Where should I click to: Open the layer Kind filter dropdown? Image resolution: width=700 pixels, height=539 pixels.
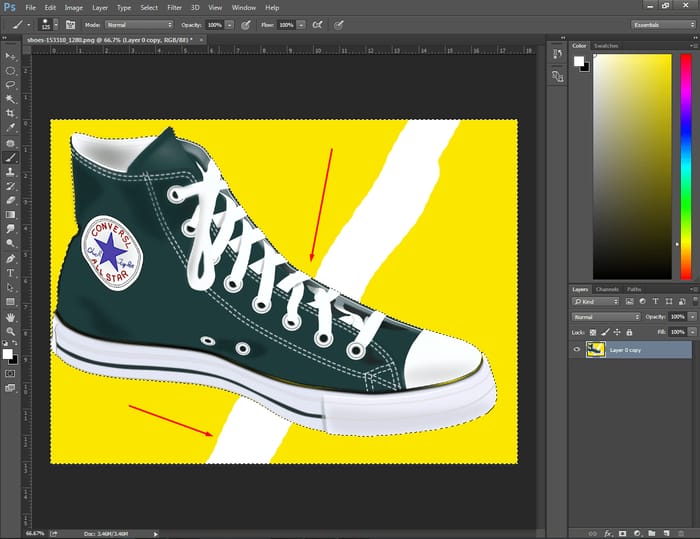pyautogui.click(x=595, y=301)
